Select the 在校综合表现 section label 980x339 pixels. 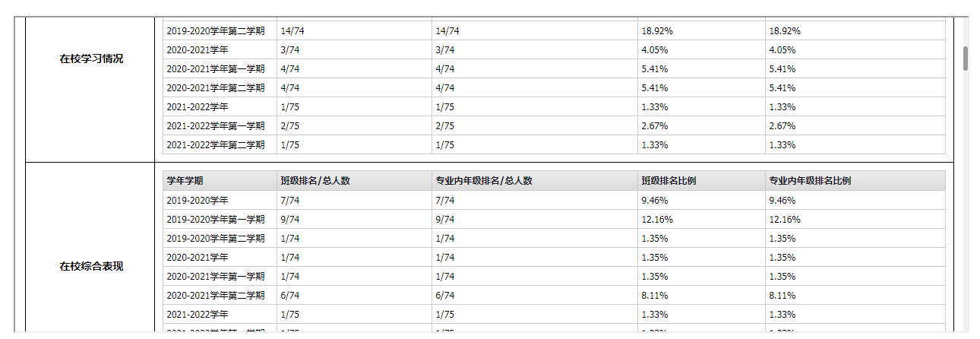91,266
